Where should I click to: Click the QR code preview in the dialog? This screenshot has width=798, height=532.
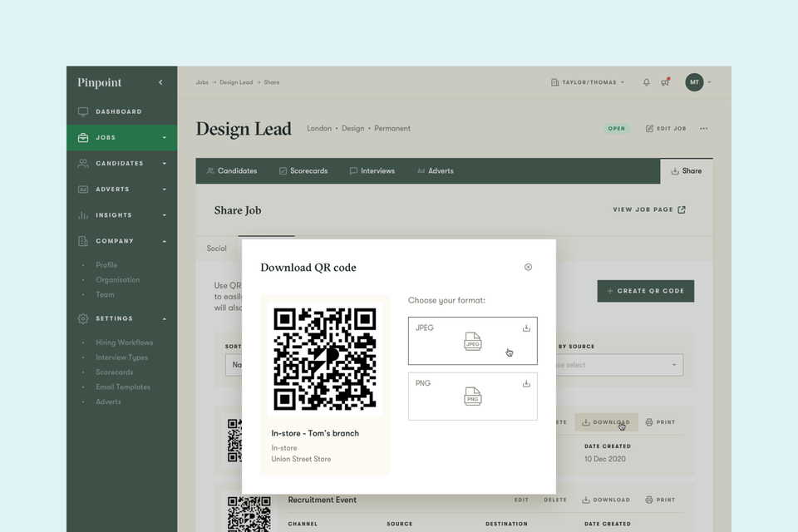(x=325, y=359)
